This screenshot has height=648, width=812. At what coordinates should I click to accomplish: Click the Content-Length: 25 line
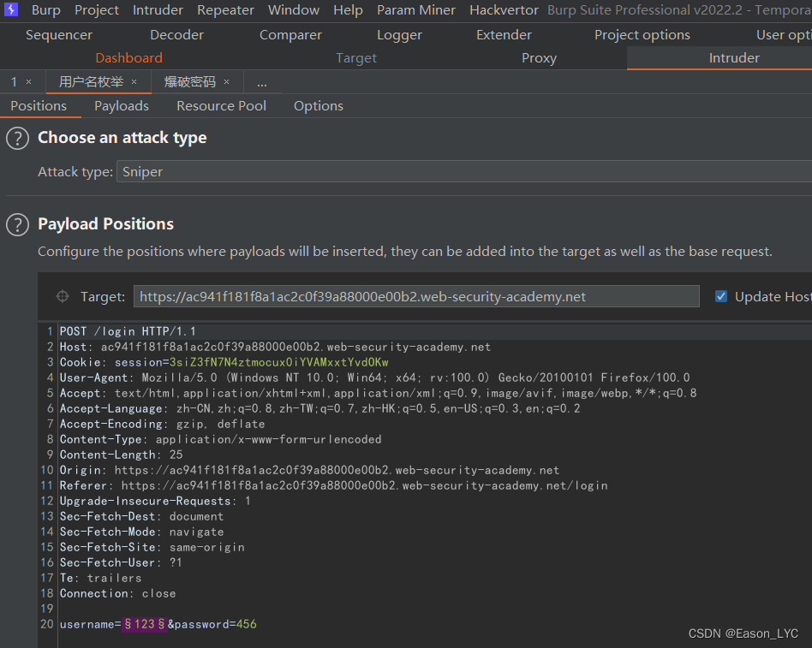(121, 455)
